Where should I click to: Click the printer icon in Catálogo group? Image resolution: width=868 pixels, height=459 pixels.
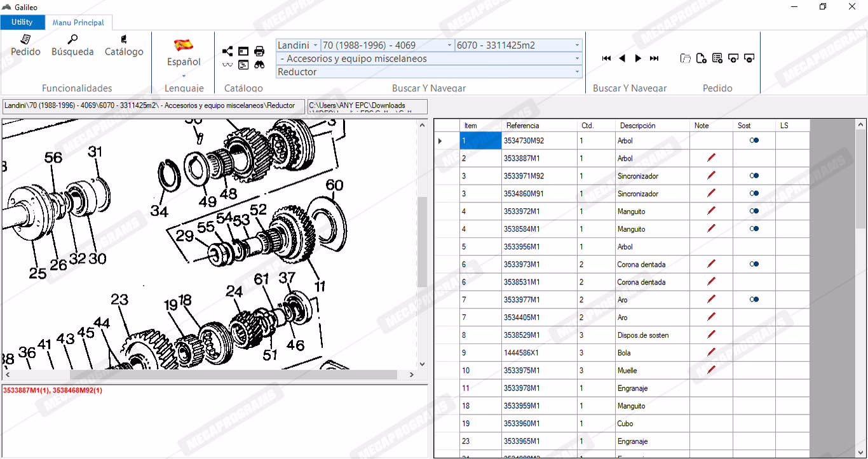[x=259, y=51]
